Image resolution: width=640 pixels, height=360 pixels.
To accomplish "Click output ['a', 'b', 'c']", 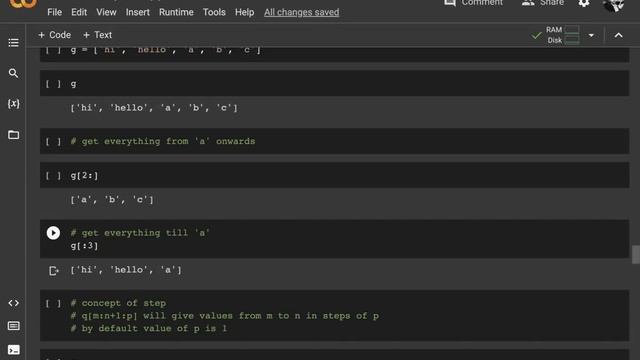I will pos(112,200).
